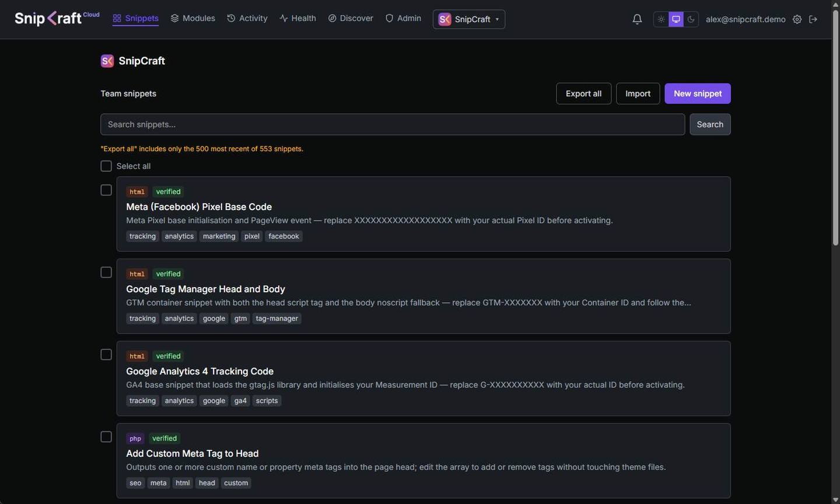This screenshot has height=504, width=840.
Task: Expand the SnipCraft workspace dropdown
Action: pos(469,19)
